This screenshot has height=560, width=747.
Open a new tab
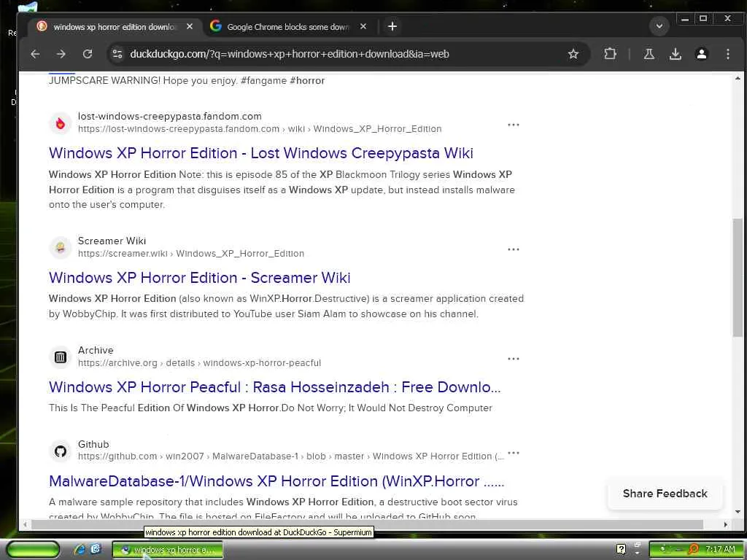pos(392,27)
